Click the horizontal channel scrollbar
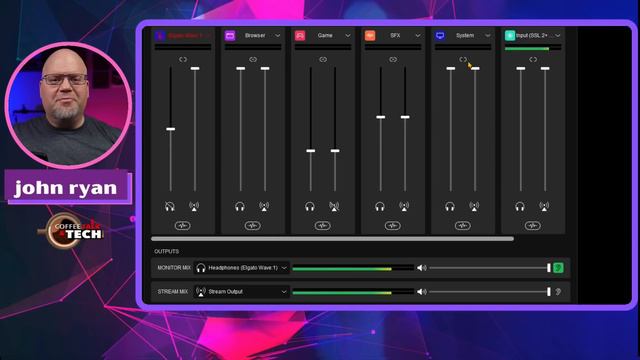640x360 pixels. pos(332,239)
